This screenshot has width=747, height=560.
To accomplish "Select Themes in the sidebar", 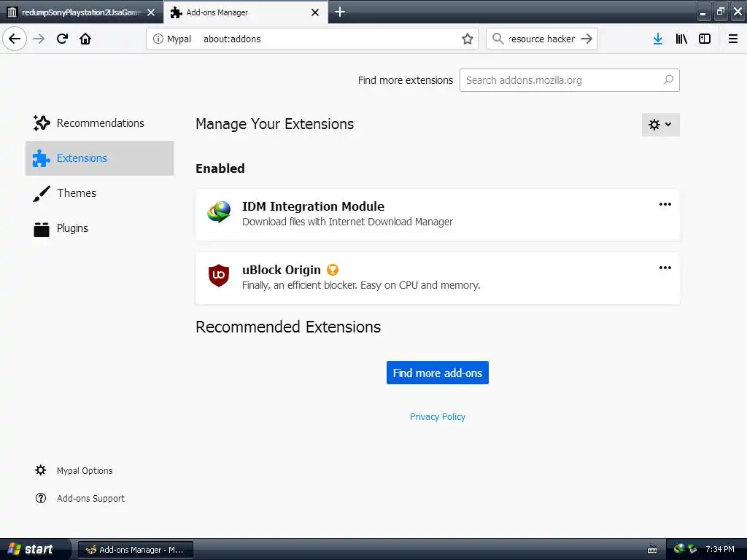I will click(x=76, y=193).
